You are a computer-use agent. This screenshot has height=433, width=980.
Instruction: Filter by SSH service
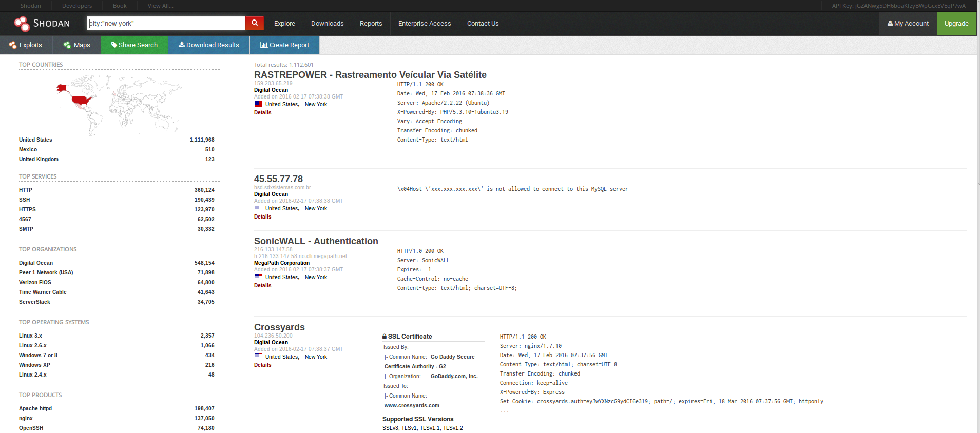coord(25,200)
